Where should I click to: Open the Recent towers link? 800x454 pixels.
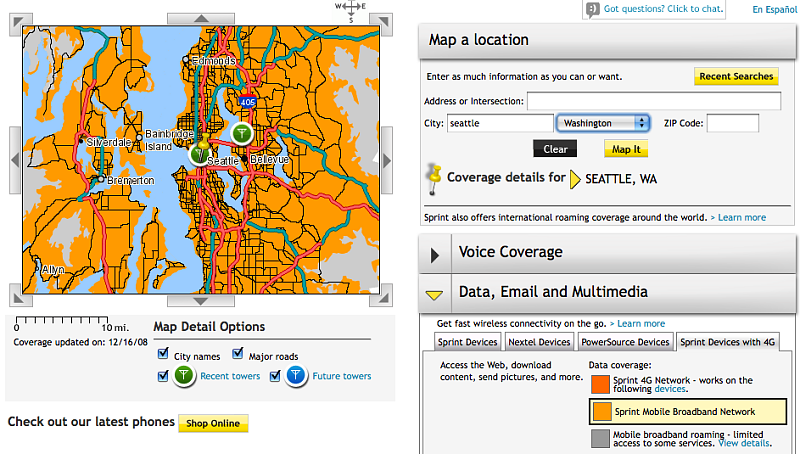(230, 376)
